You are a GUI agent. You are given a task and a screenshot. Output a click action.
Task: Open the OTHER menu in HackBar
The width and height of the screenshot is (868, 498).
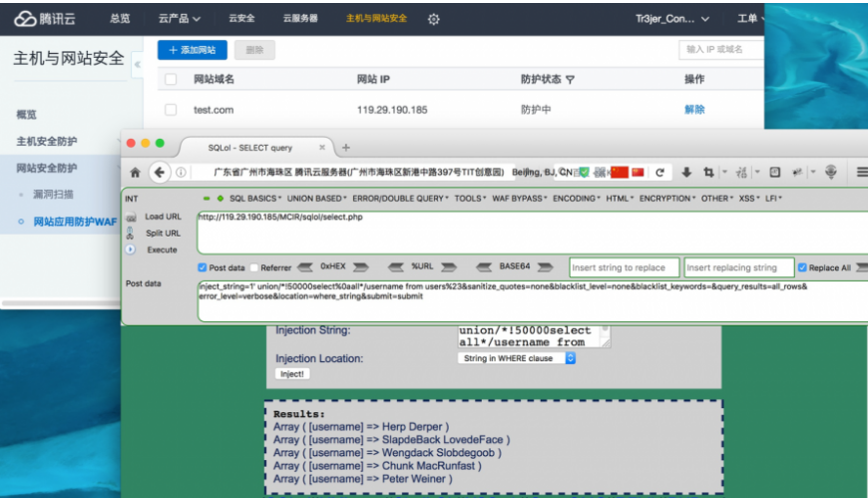[x=717, y=199]
